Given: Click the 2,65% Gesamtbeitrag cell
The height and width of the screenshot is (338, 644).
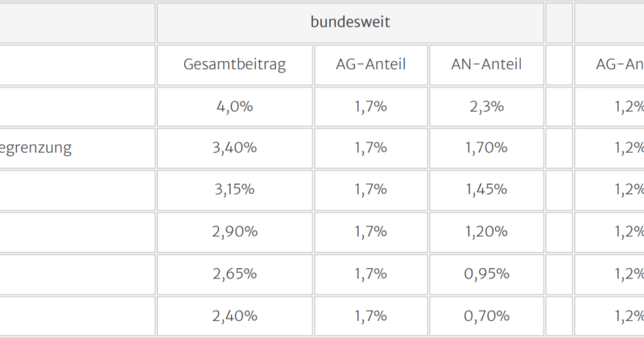Looking at the screenshot, I should click(x=234, y=274).
